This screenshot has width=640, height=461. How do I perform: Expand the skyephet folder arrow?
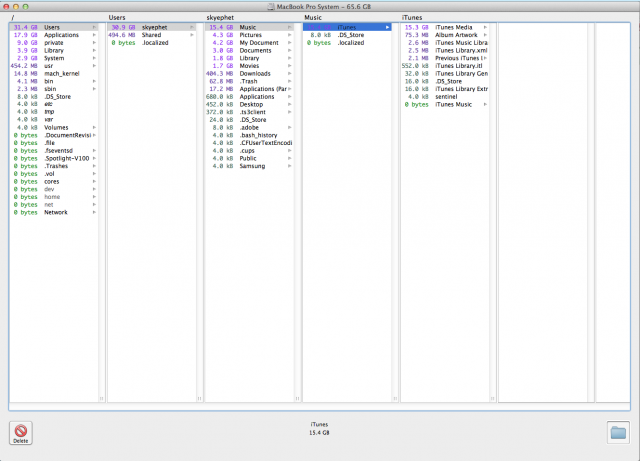[192, 27]
